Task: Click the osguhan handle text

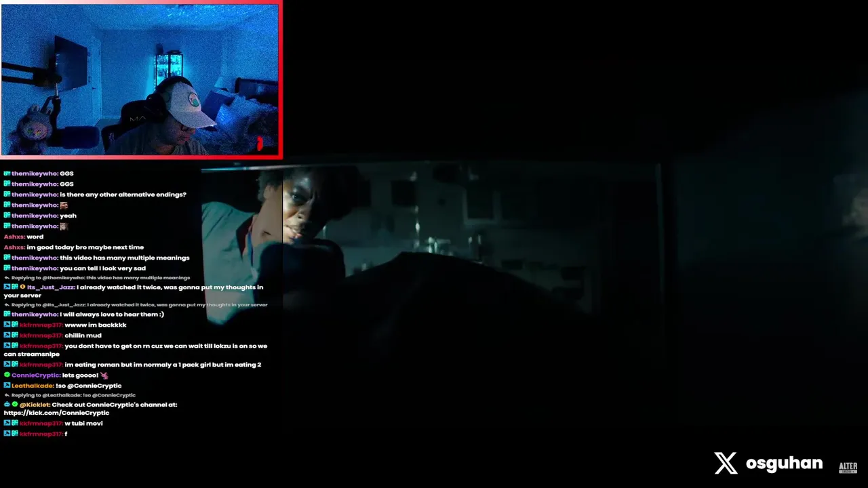Action: click(784, 464)
